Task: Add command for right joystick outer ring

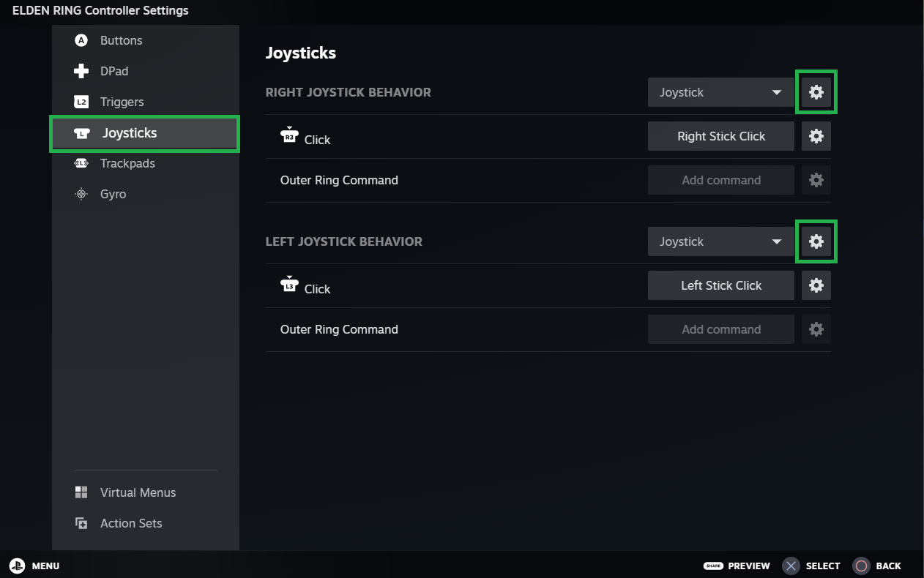Action: (x=721, y=180)
